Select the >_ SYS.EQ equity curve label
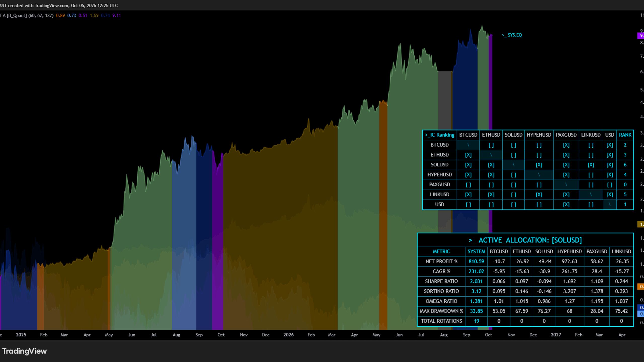Viewport: 644px width, 362px height. coord(512,35)
